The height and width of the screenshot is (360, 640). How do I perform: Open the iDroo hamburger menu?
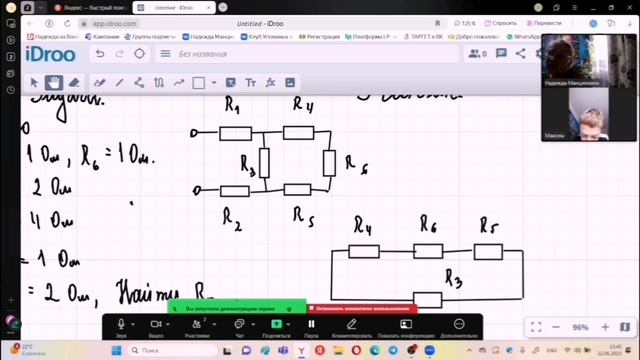pyautogui.click(x=165, y=53)
